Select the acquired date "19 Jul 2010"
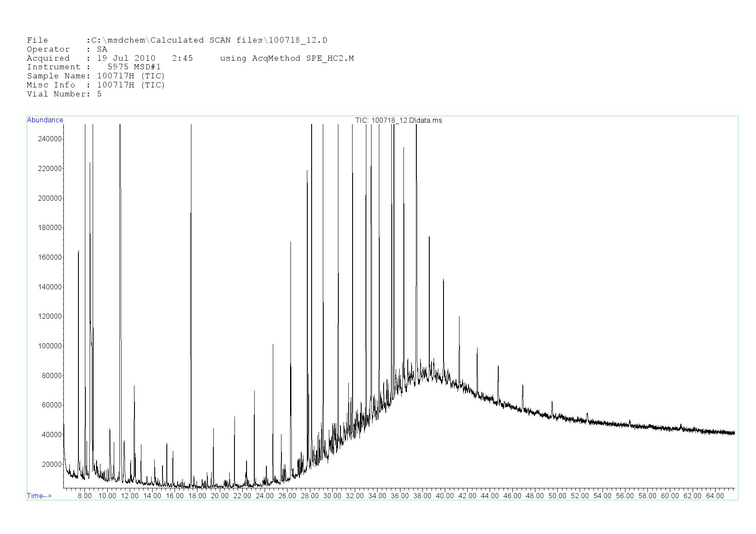The width and height of the screenshot is (756, 534). click(126, 58)
